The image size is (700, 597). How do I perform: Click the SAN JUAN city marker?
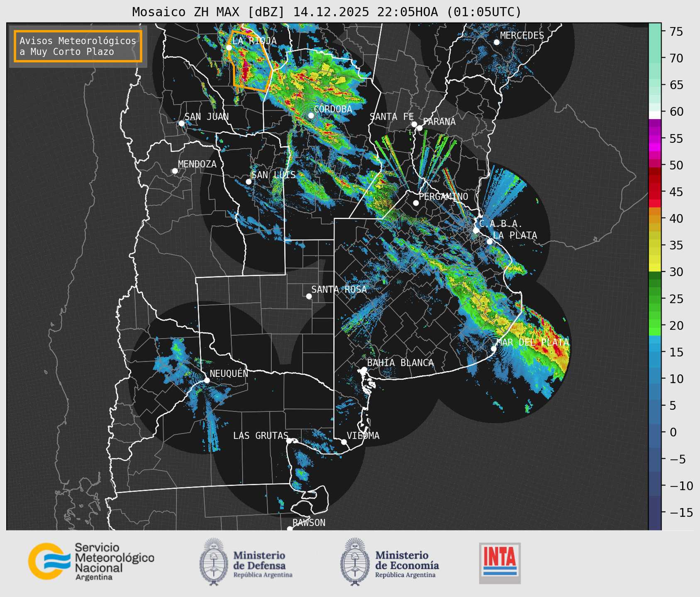pyautogui.click(x=181, y=123)
